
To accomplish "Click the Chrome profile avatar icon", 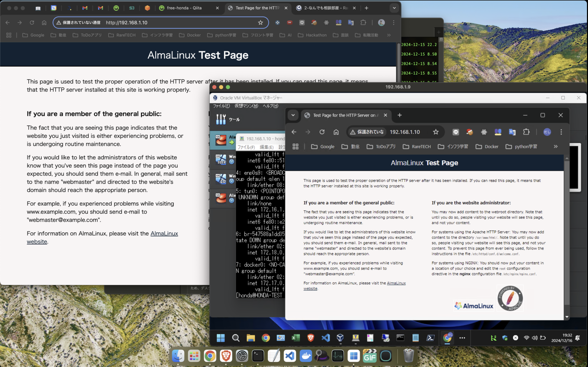I will click(x=381, y=23).
